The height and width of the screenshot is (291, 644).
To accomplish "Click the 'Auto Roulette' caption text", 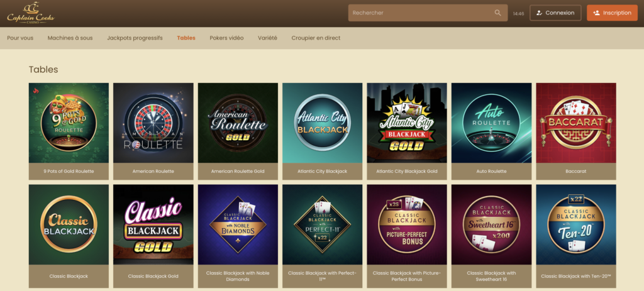I will (x=492, y=171).
